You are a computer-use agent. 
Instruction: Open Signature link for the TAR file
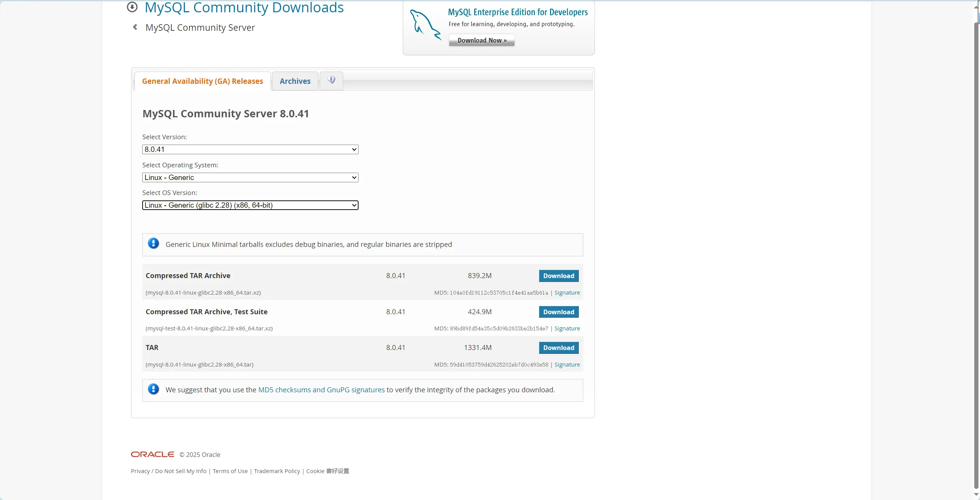click(x=567, y=365)
